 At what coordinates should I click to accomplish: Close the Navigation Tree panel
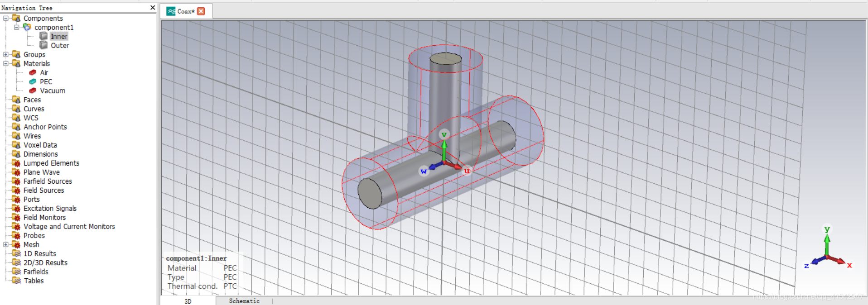(x=153, y=8)
